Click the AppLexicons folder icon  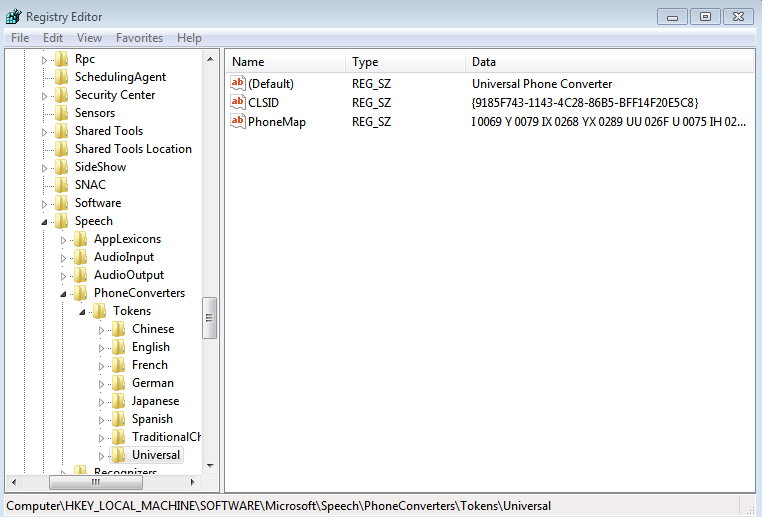(x=81, y=239)
